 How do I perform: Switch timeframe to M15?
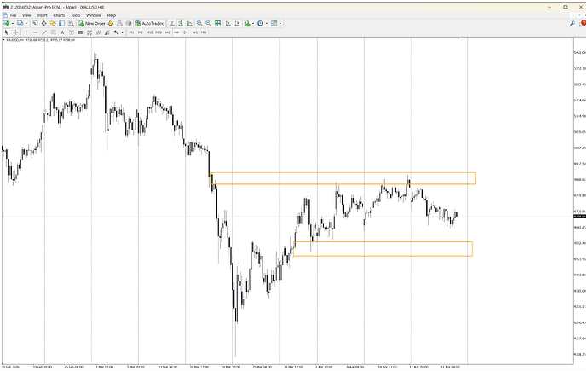(x=149, y=32)
